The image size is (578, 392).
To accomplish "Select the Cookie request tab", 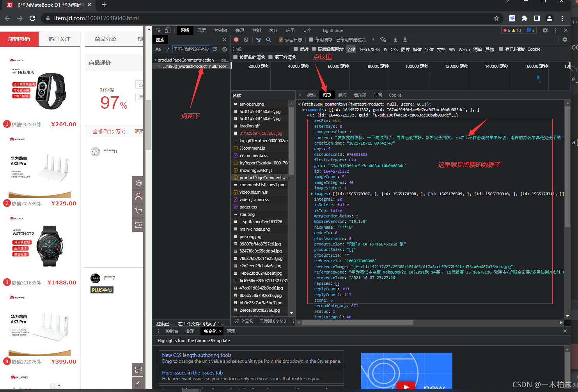I will [395, 95].
